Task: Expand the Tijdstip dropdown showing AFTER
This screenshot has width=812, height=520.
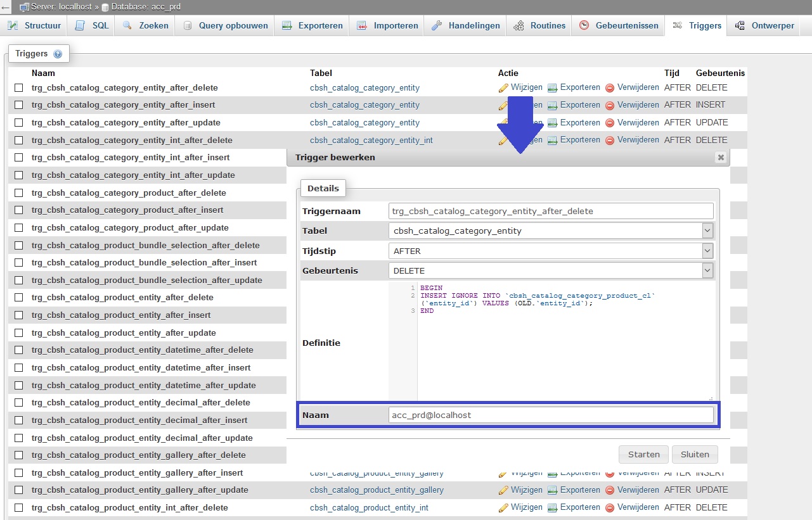Action: point(550,251)
